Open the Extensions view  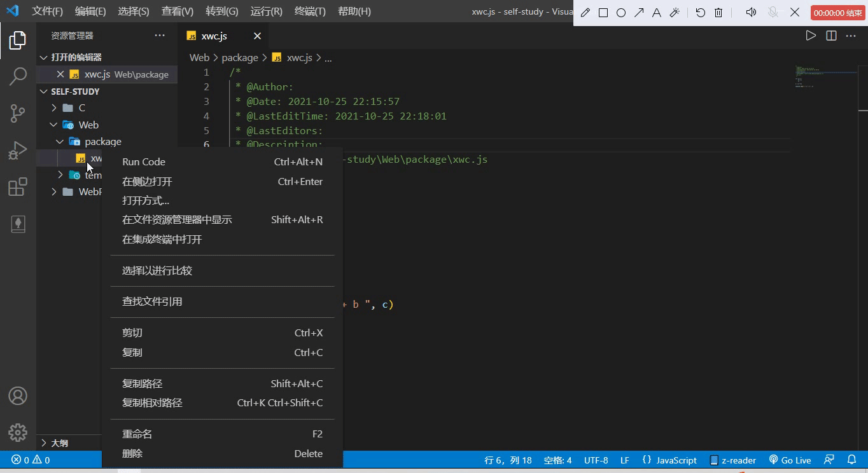tap(18, 187)
